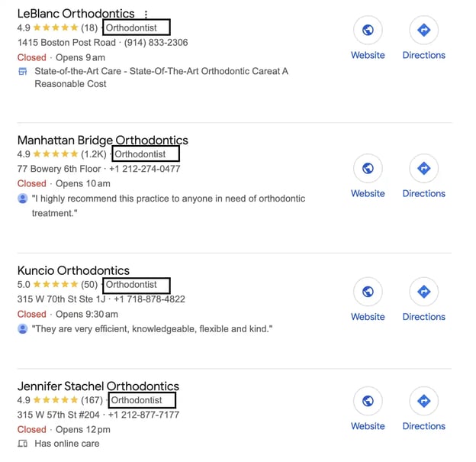This screenshot has height=462, width=476.
Task: Open Jennifer Stachel Orthodontics website globe icon
Action: tap(368, 401)
